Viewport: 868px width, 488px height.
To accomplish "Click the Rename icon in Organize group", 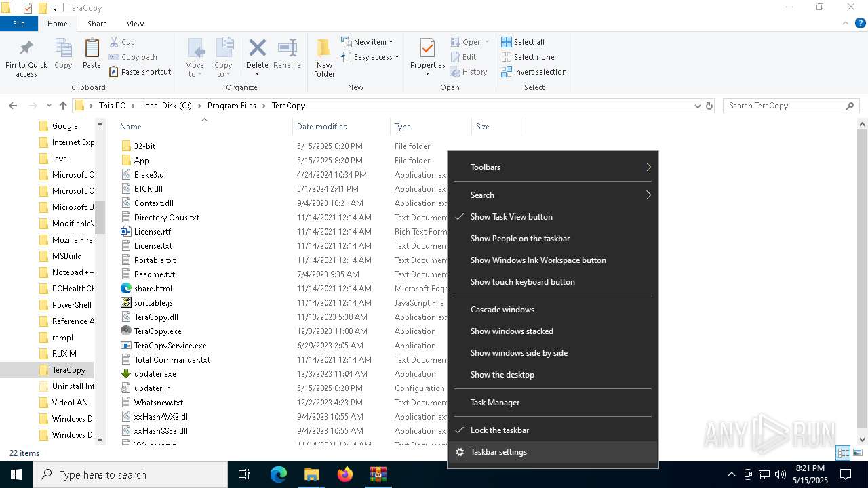I will 288,48.
